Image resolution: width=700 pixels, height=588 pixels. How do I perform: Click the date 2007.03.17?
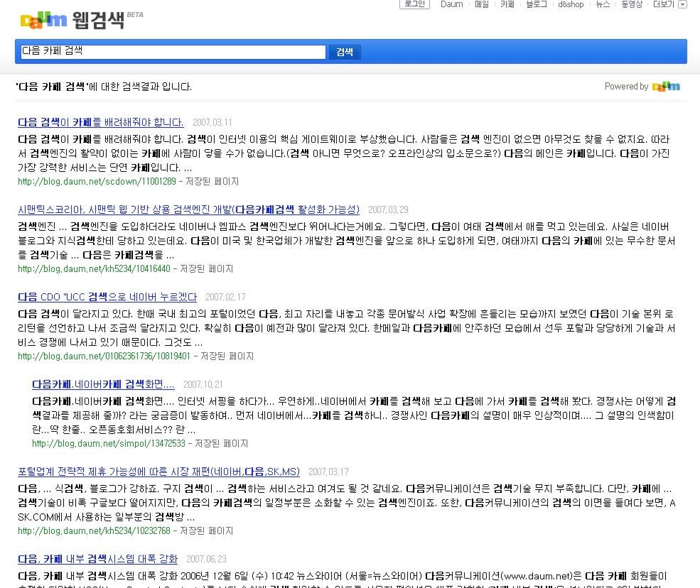click(328, 472)
